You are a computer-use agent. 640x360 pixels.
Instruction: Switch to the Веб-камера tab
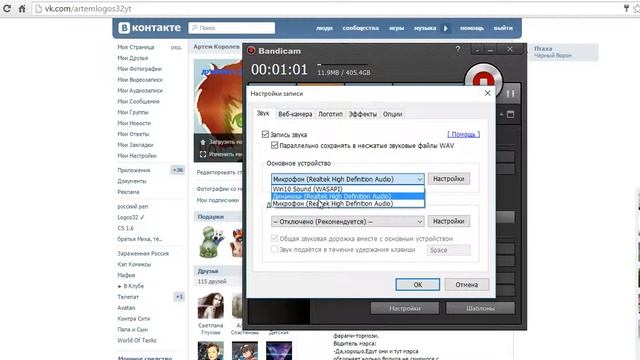point(295,114)
